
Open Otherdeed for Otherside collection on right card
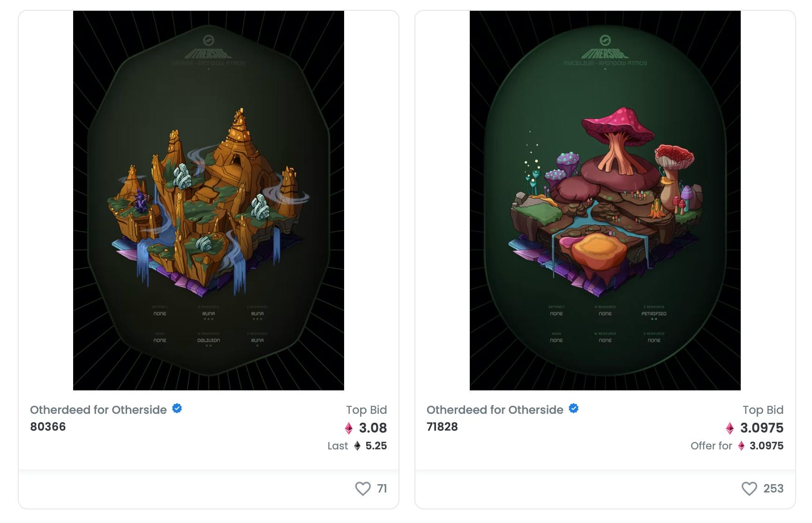[x=495, y=410]
